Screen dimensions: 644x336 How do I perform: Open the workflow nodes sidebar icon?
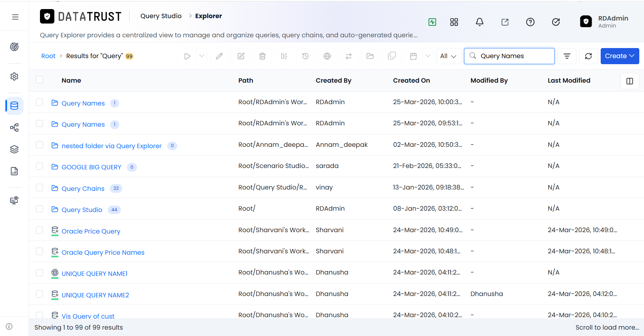pyautogui.click(x=14, y=127)
